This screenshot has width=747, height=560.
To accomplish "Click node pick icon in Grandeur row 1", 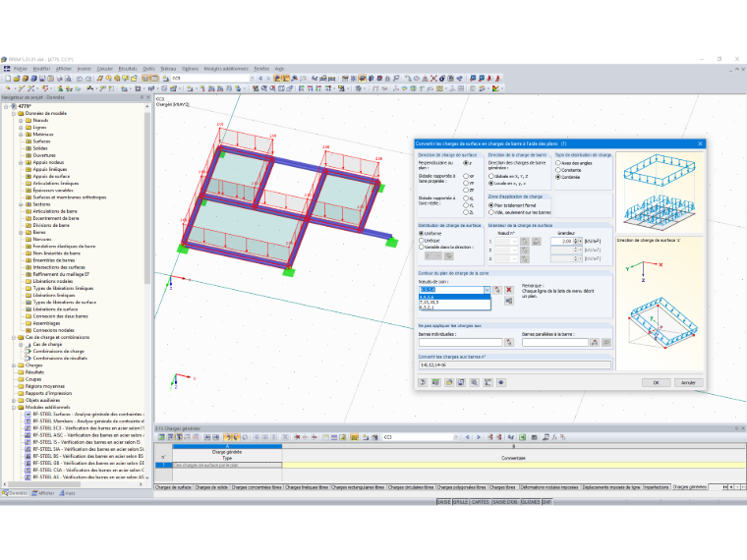I will tap(525, 242).
